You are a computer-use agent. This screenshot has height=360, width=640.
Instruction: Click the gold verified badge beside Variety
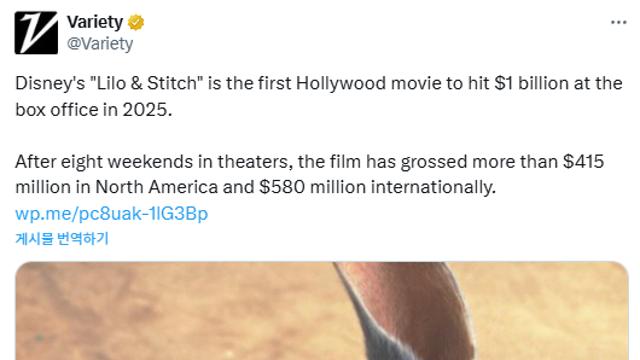(136, 22)
